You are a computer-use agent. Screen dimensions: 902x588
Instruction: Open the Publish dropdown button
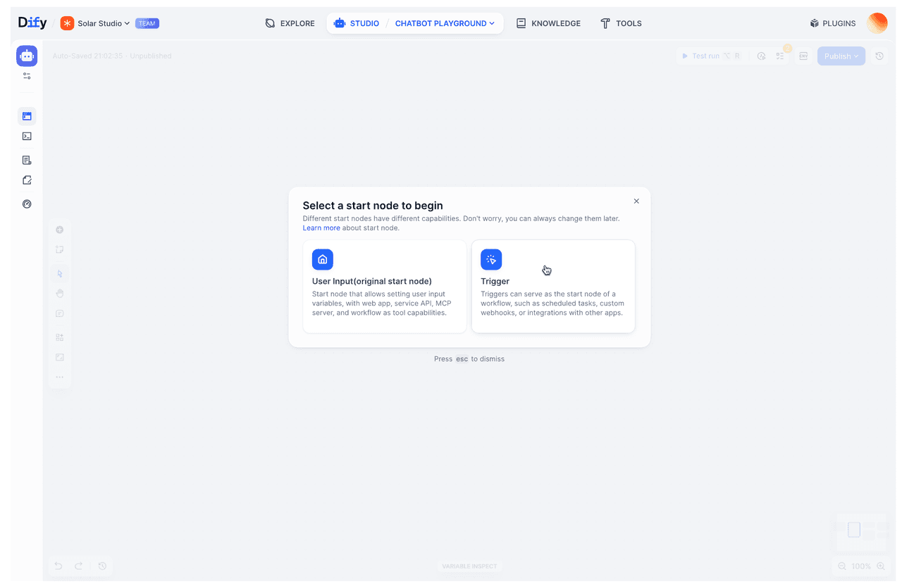coord(841,56)
